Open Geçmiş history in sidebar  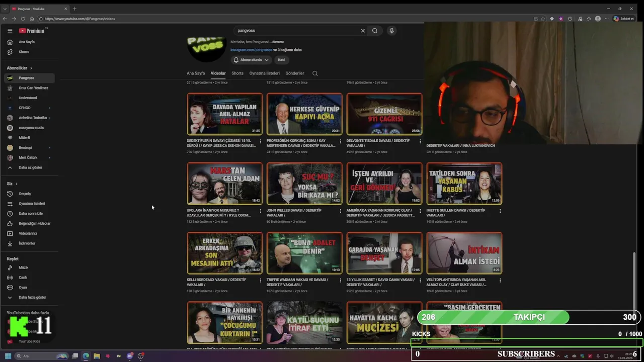pyautogui.click(x=30, y=194)
